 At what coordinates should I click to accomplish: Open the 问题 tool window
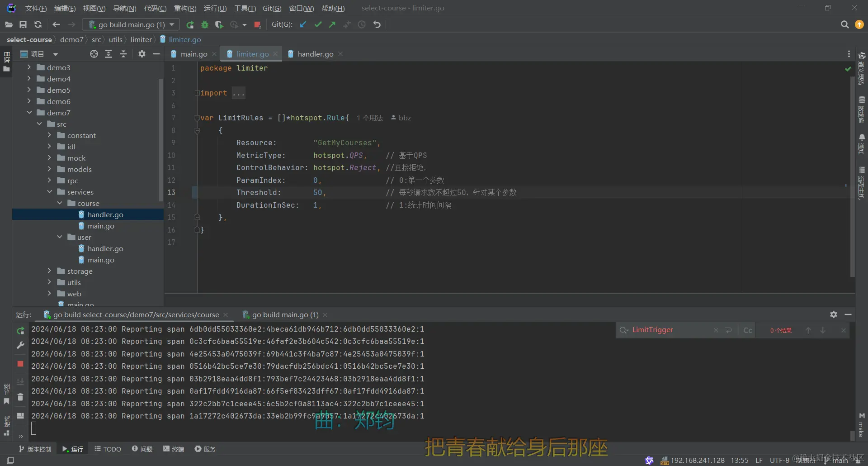tap(142, 449)
